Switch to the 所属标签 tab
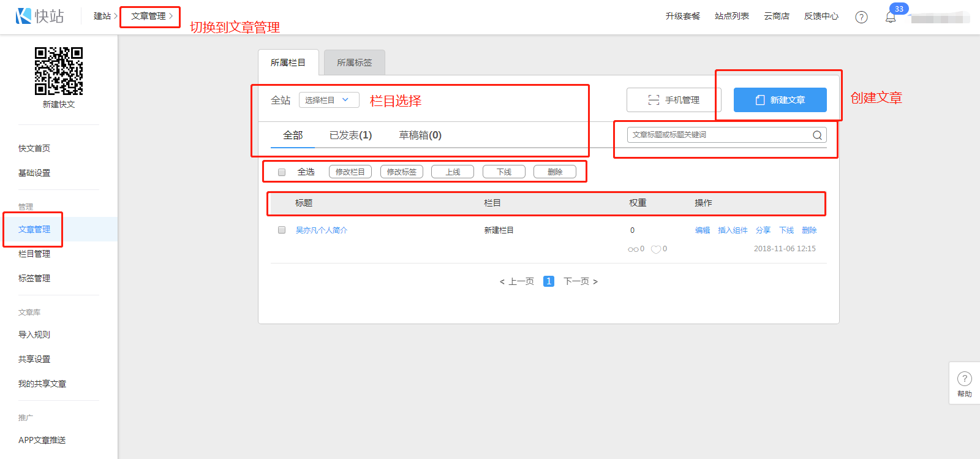 click(x=354, y=63)
